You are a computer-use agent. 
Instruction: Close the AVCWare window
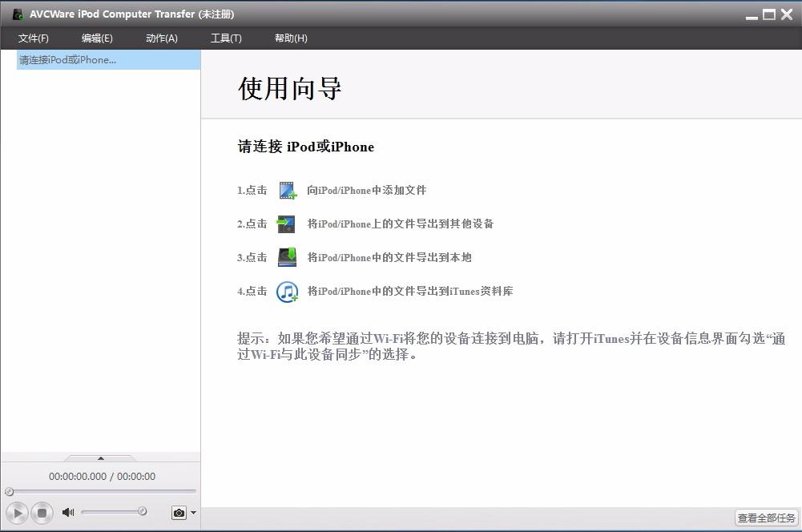(x=787, y=14)
